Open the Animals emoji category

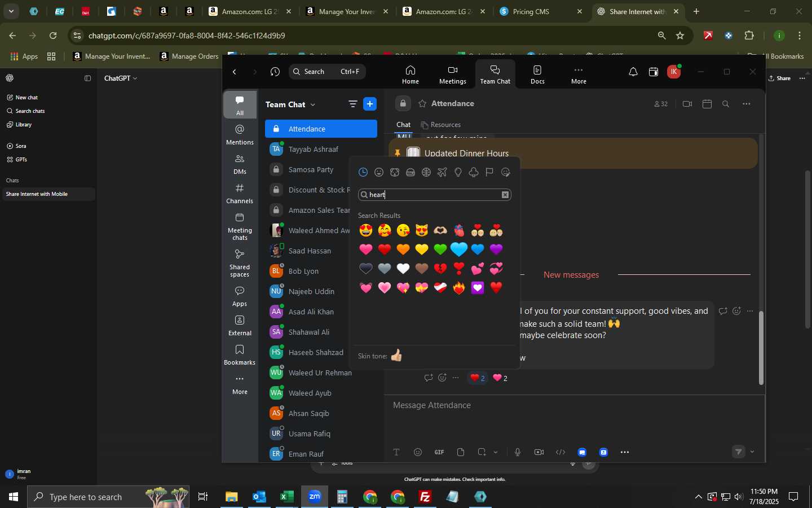pos(395,172)
